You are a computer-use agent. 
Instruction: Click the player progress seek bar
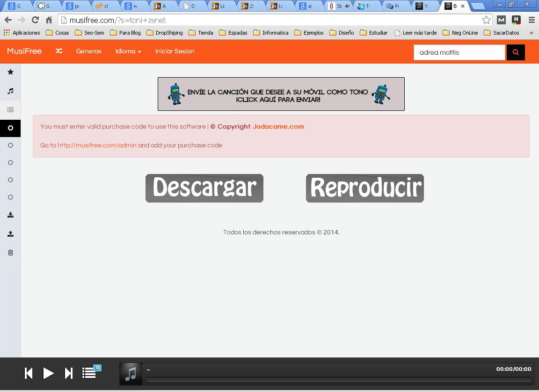point(339,379)
